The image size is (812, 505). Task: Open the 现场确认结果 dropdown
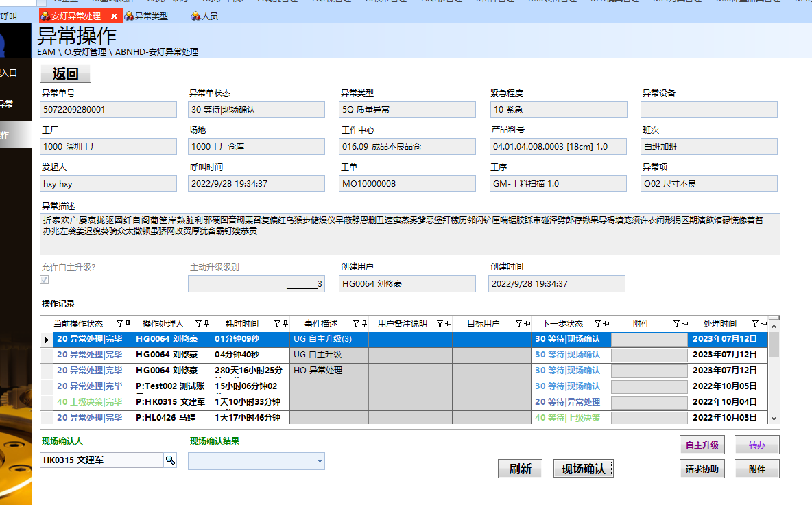tap(320, 461)
